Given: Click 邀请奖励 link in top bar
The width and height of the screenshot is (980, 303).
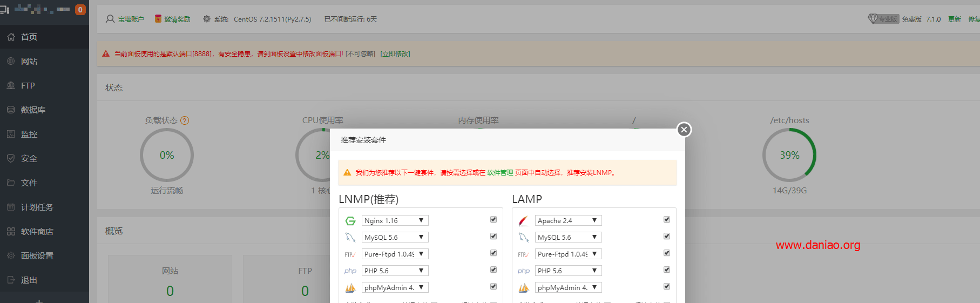Looking at the screenshot, I should [177, 19].
